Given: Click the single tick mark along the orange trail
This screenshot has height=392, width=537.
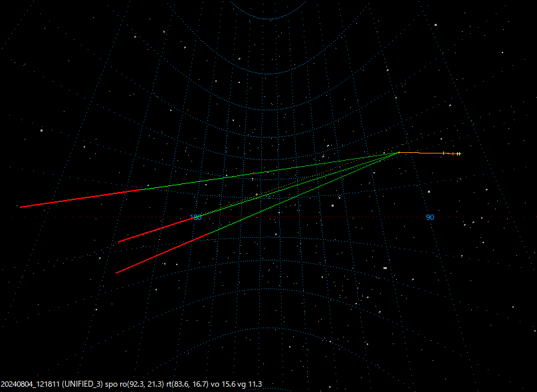Looking at the screenshot, I should (x=443, y=153).
